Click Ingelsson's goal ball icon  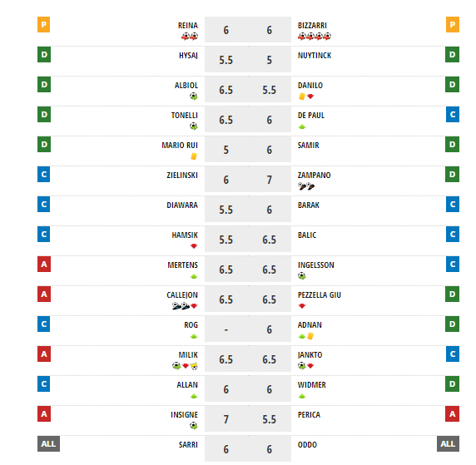pyautogui.click(x=302, y=276)
